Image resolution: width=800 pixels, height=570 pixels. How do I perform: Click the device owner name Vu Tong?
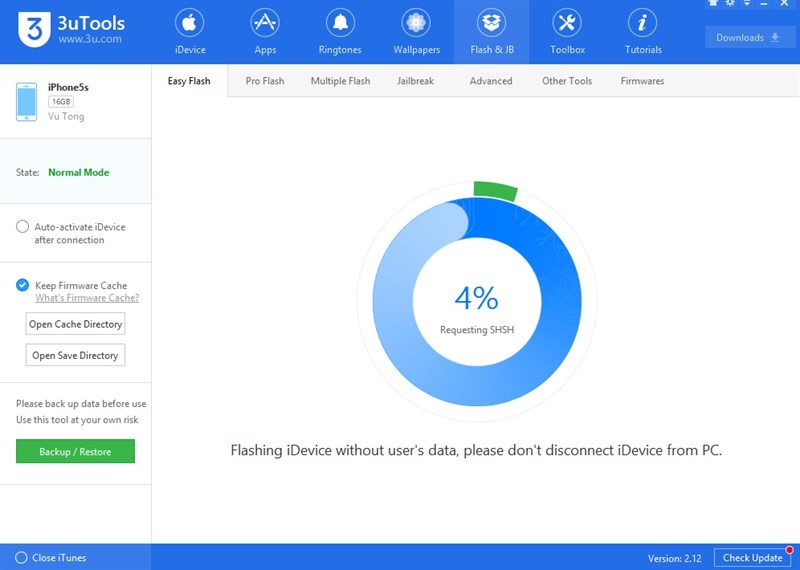(66, 116)
